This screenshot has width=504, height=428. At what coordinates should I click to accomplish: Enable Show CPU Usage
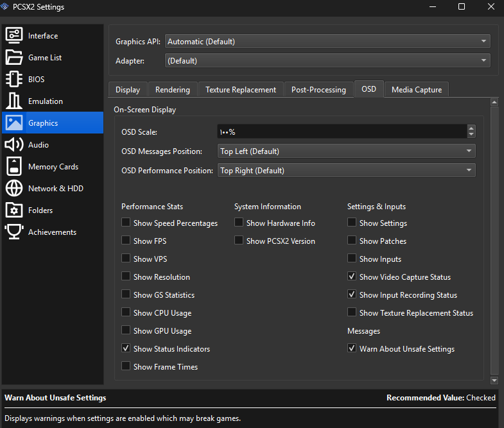point(126,312)
